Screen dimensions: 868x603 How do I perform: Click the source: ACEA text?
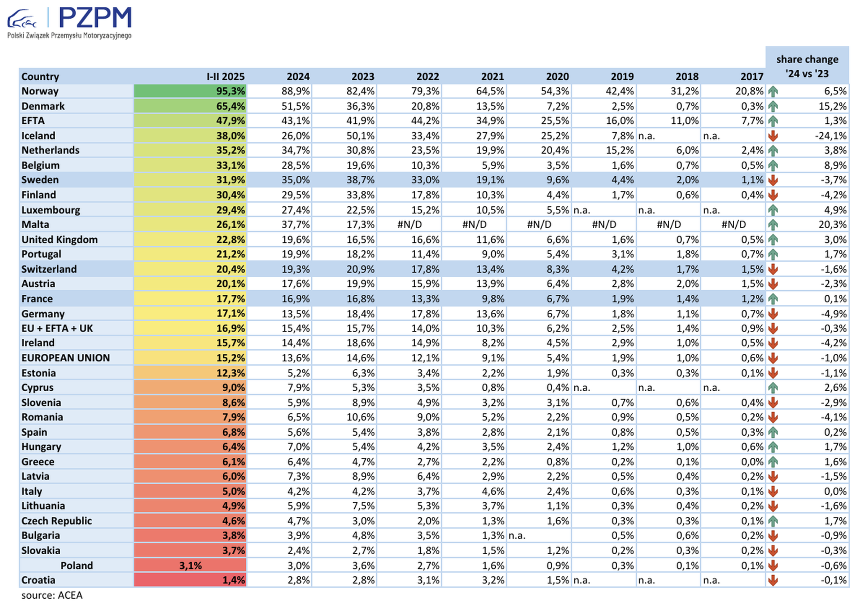pyautogui.click(x=52, y=595)
